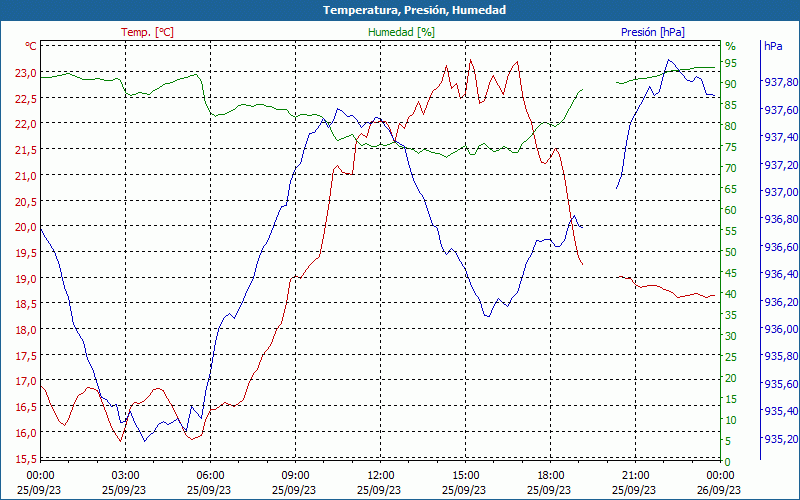Click the 80 humidity axis value
Viewport: 800px width, 500px height.
point(731,126)
